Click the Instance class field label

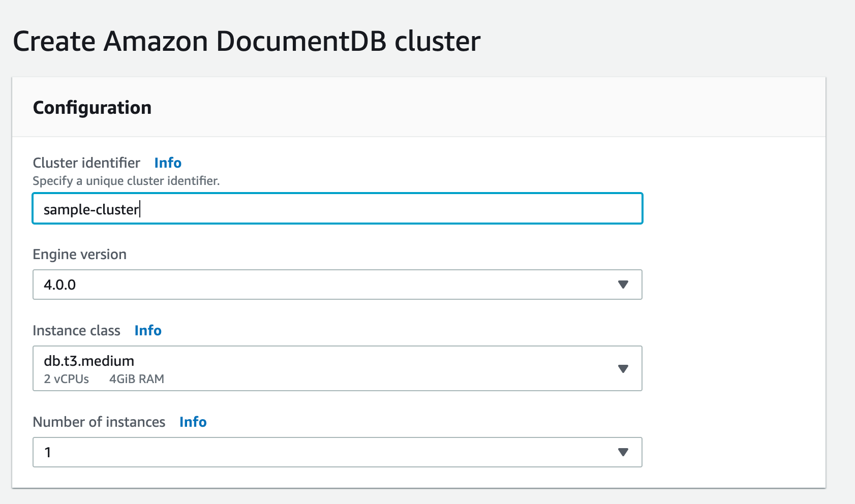point(77,330)
